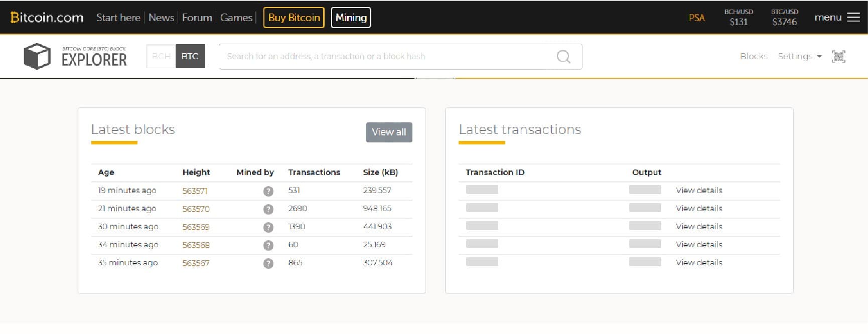Go to the Forum page
The image size is (868, 334).
197,18
